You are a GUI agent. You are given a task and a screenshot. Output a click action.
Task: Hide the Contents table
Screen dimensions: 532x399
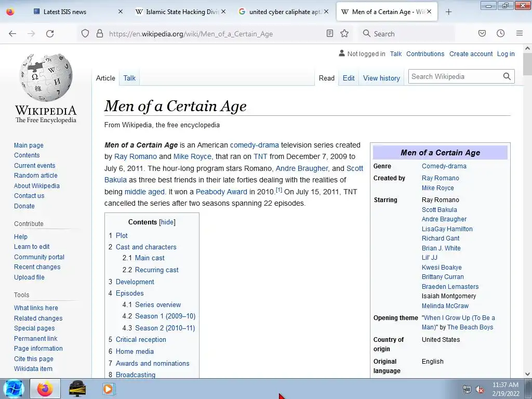click(167, 222)
